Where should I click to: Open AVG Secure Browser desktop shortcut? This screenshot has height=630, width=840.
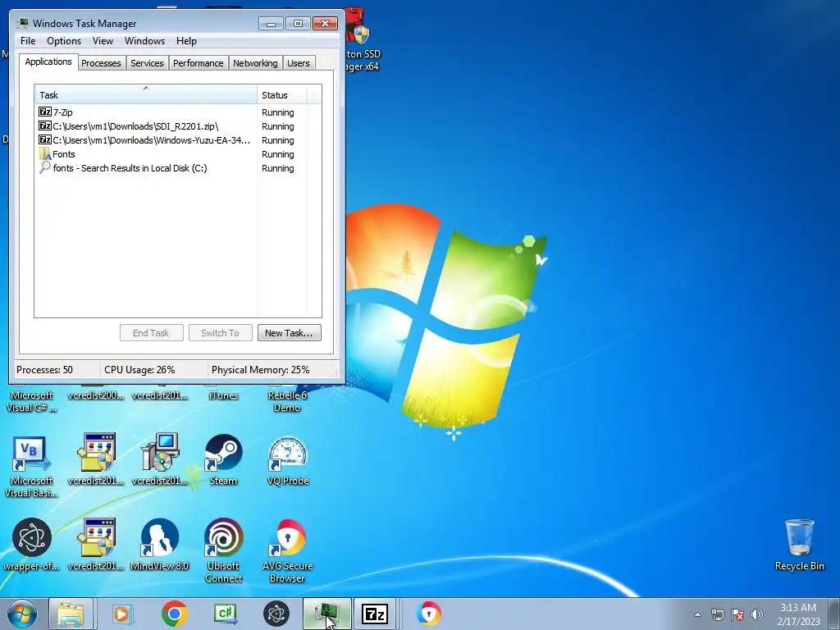(x=288, y=550)
